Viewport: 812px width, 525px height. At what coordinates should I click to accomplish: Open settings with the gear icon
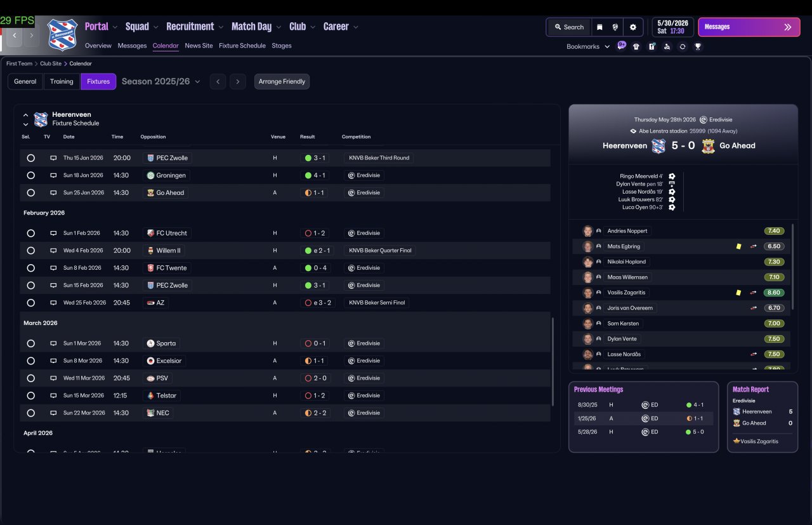(x=633, y=27)
